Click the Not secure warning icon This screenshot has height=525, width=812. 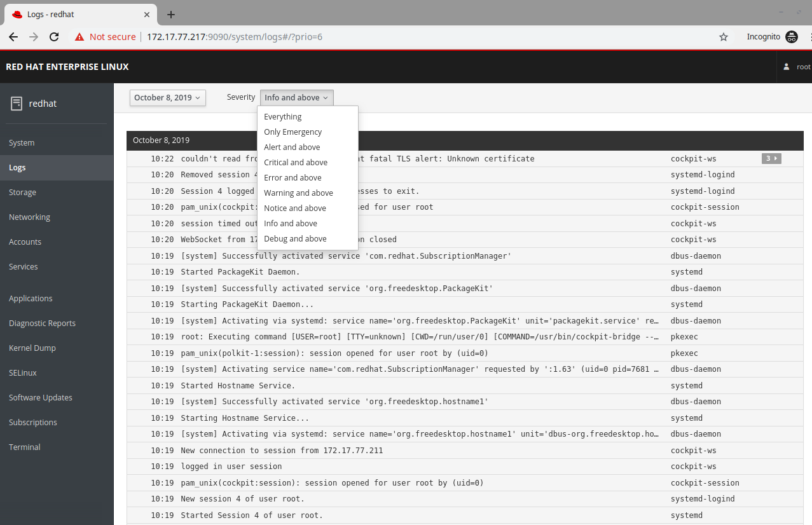coord(79,37)
